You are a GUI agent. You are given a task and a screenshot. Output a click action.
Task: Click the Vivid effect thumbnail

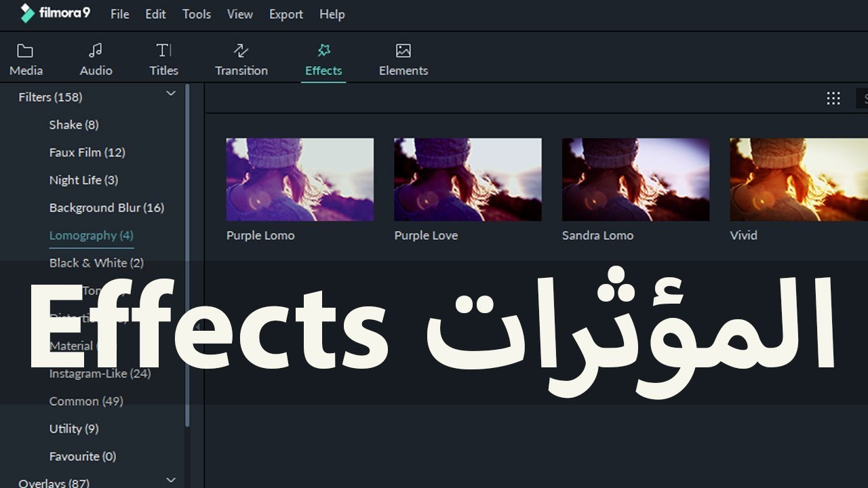pyautogui.click(x=799, y=180)
